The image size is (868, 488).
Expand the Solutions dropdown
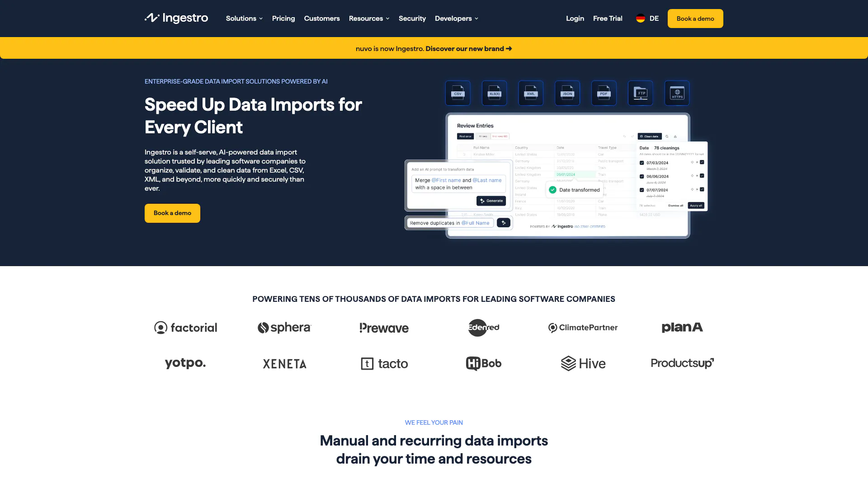click(x=244, y=19)
